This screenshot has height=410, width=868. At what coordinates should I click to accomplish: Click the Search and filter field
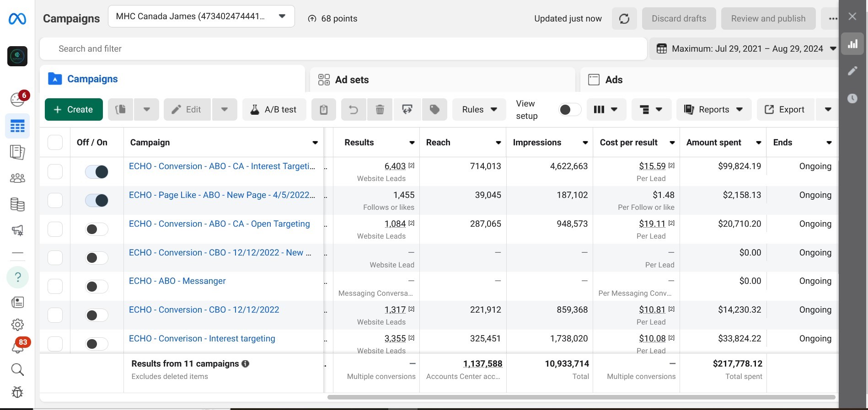(x=343, y=49)
